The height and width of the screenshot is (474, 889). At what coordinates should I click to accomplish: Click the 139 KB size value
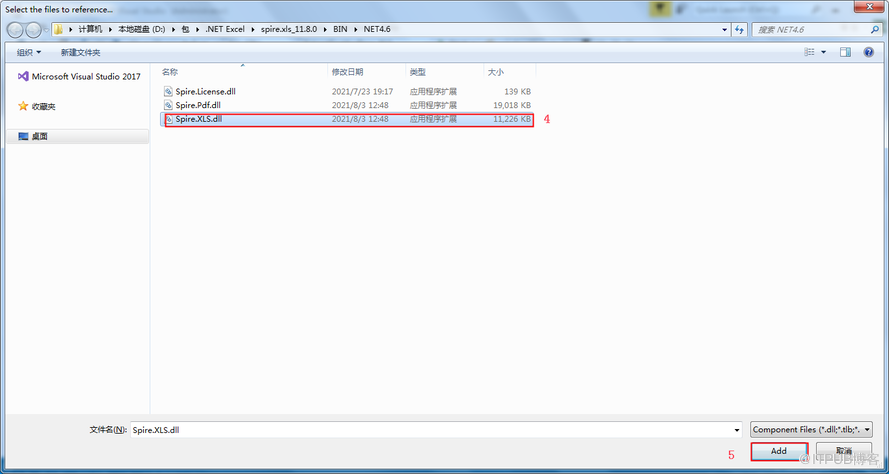tap(518, 91)
